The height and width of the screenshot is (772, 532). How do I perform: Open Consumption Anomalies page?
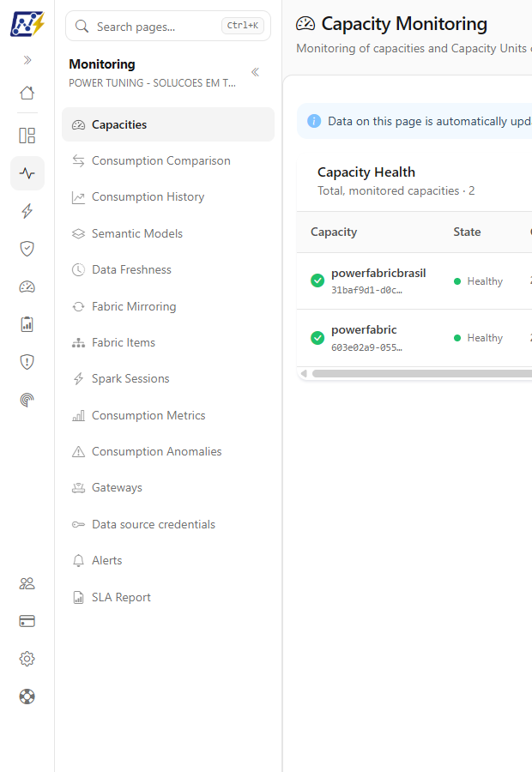click(168, 451)
